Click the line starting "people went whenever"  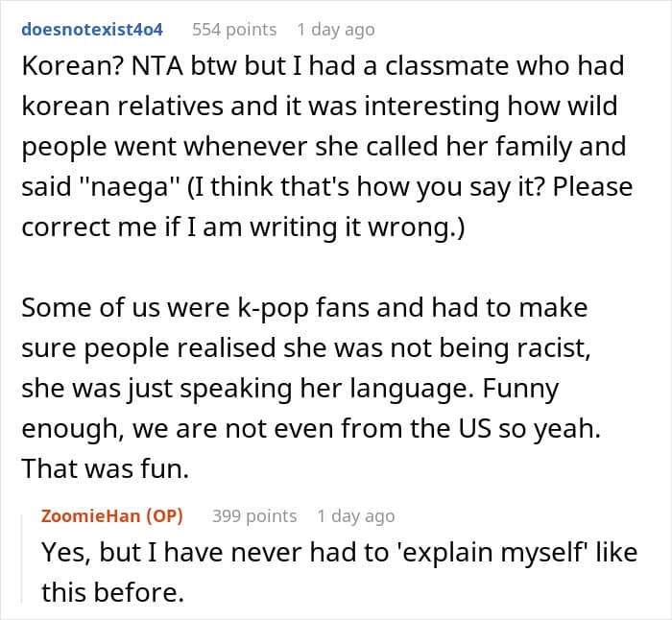point(323,147)
